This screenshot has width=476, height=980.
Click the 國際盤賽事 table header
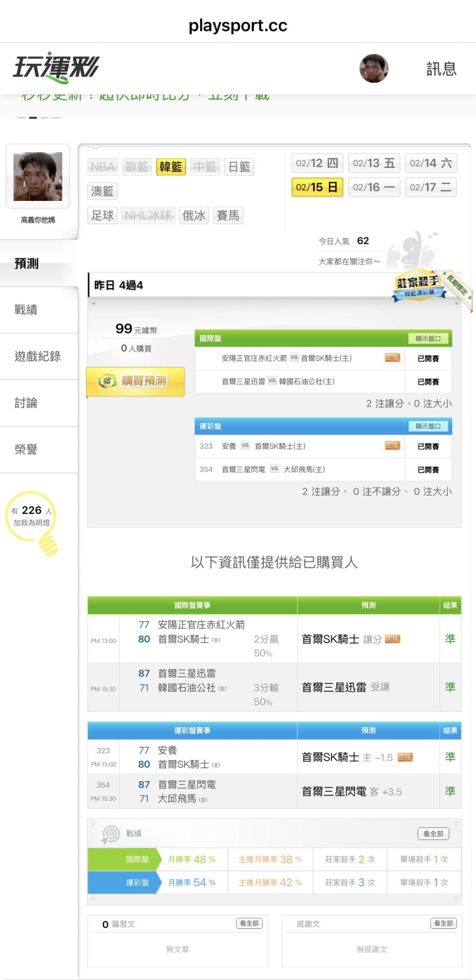(192, 605)
